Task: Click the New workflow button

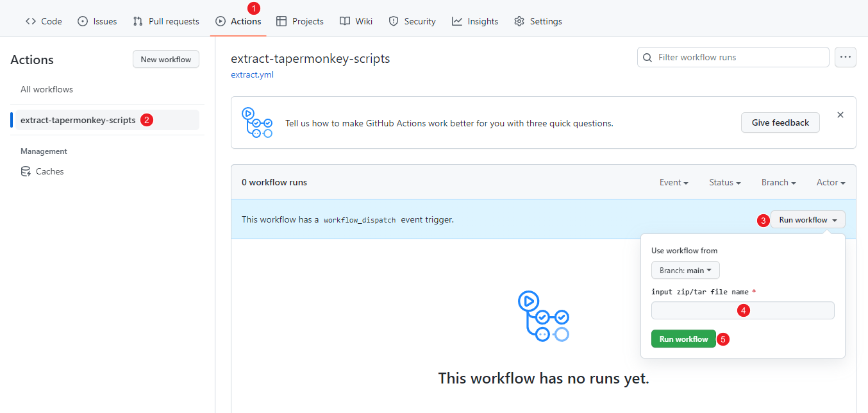Action: point(166,60)
